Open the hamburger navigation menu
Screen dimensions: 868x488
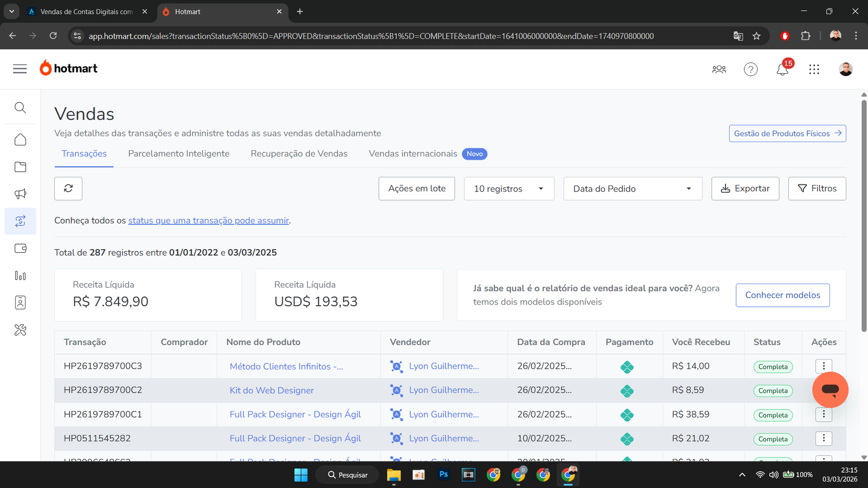(x=20, y=69)
